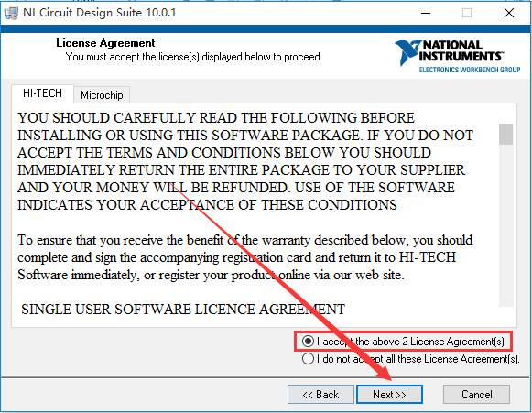Proceed with the 'Next >>' button

[x=389, y=395]
